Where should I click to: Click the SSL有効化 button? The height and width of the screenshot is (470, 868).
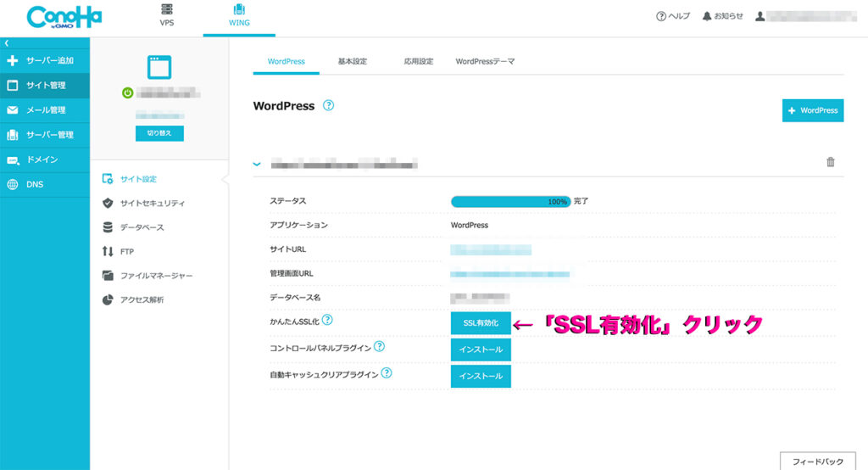point(481,323)
